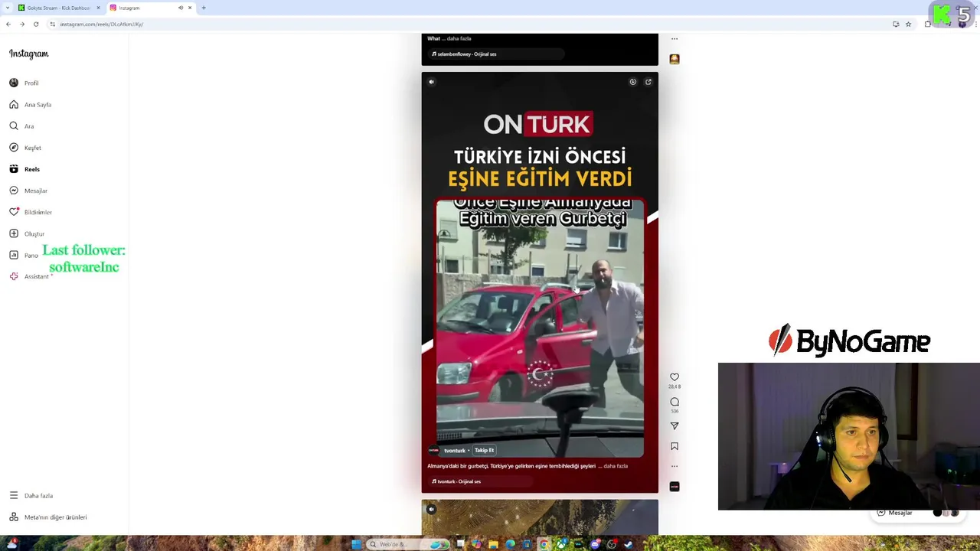Go back in the browser
Image resolution: width=980 pixels, height=551 pixels.
click(8, 24)
